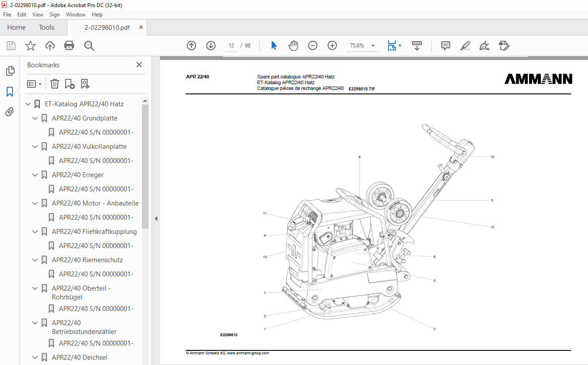Open S/N 00000001- under Riemenschutz

coord(96,274)
